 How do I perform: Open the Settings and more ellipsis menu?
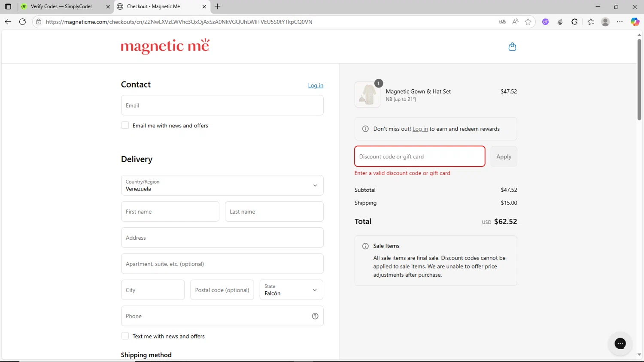[620, 21]
